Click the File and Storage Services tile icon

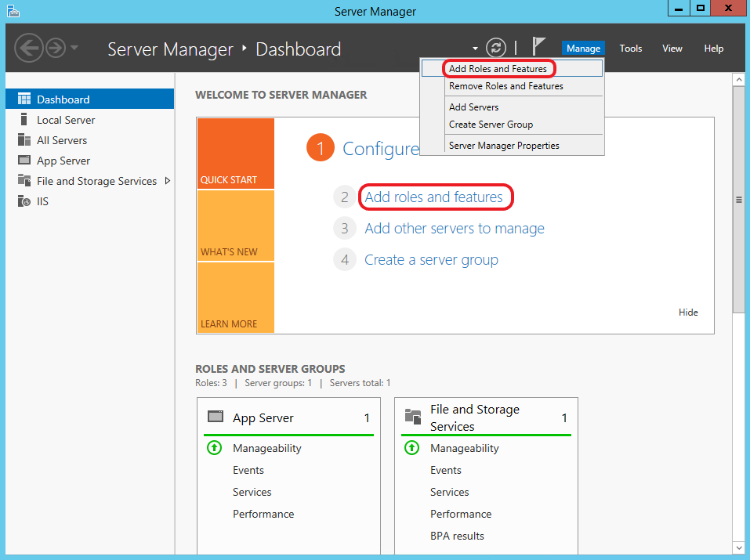tap(413, 417)
